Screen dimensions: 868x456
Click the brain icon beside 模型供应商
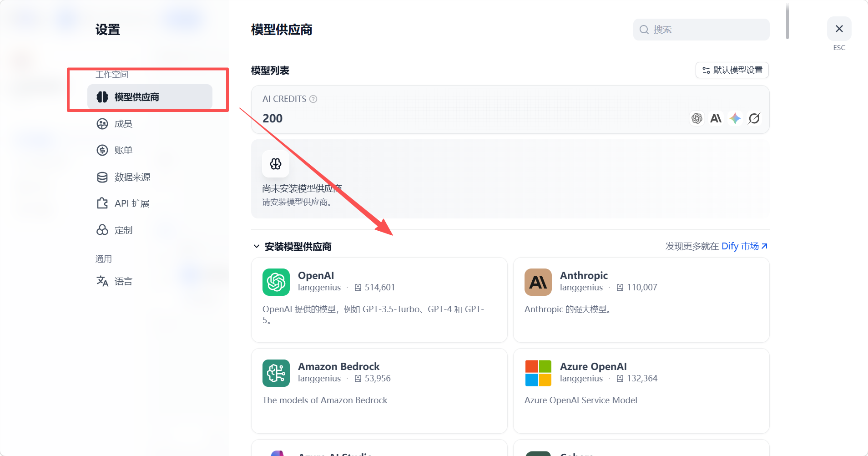click(x=102, y=97)
